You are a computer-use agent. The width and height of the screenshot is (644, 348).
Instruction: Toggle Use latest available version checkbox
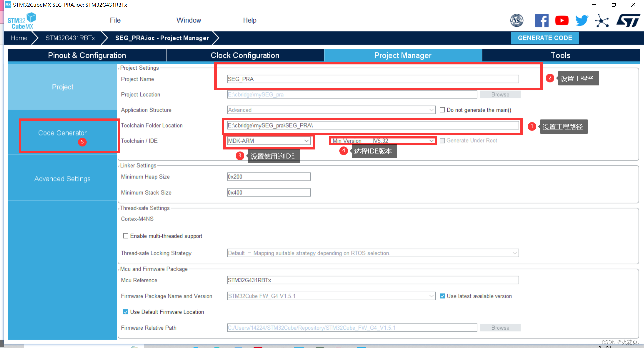click(x=442, y=296)
